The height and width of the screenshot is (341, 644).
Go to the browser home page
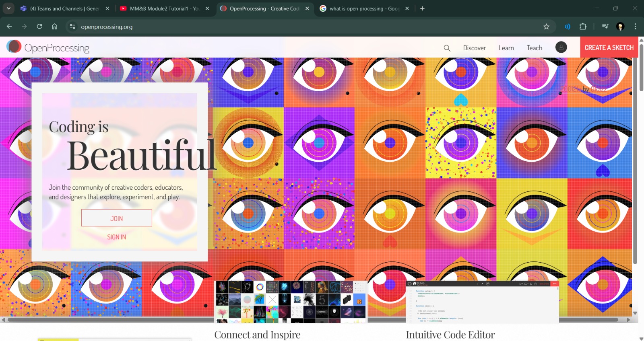55,27
